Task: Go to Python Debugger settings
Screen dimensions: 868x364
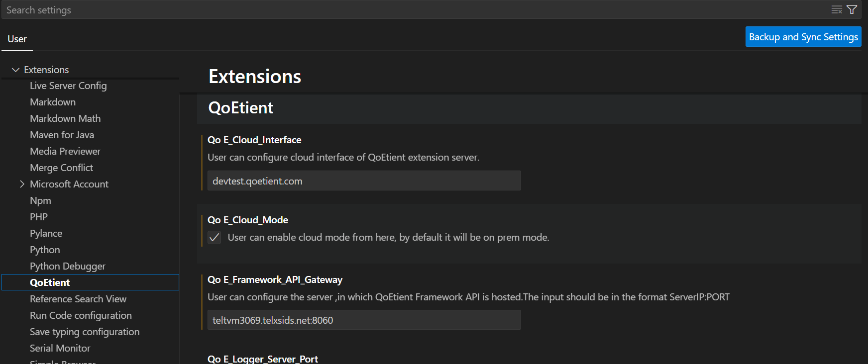Action: 68,266
